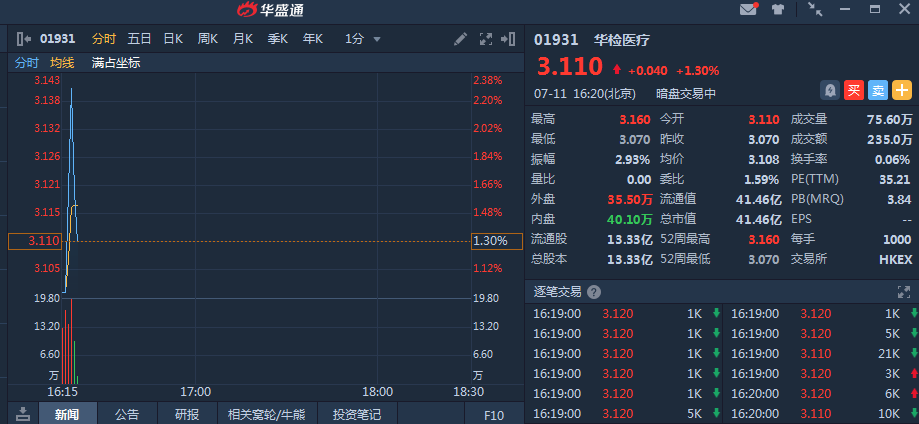Viewport: 919px width, 424px height.
Task: Click the 外盘 value 35.50万
Action: [629, 199]
